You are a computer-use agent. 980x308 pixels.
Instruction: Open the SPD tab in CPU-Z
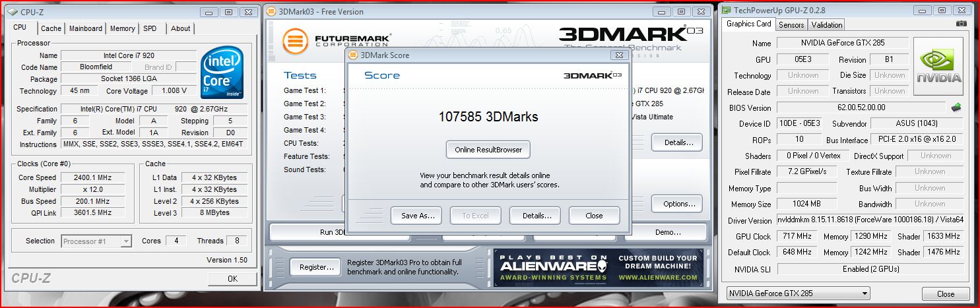pos(150,28)
